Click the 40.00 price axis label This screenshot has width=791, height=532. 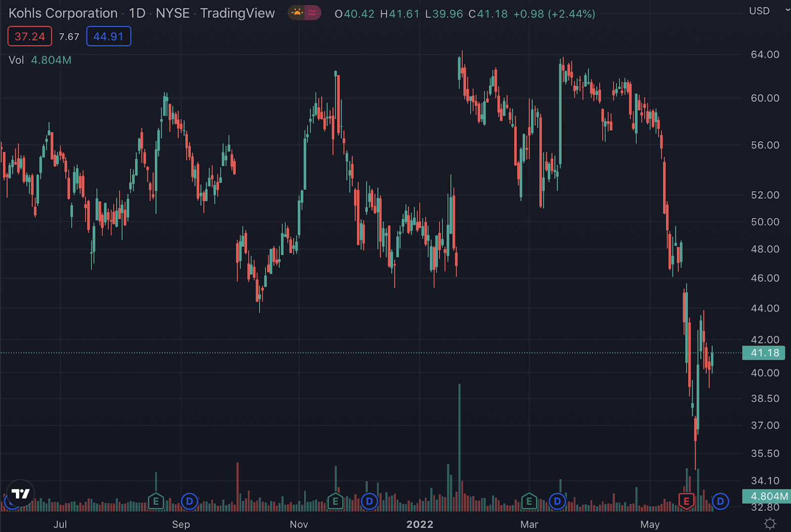pos(765,373)
